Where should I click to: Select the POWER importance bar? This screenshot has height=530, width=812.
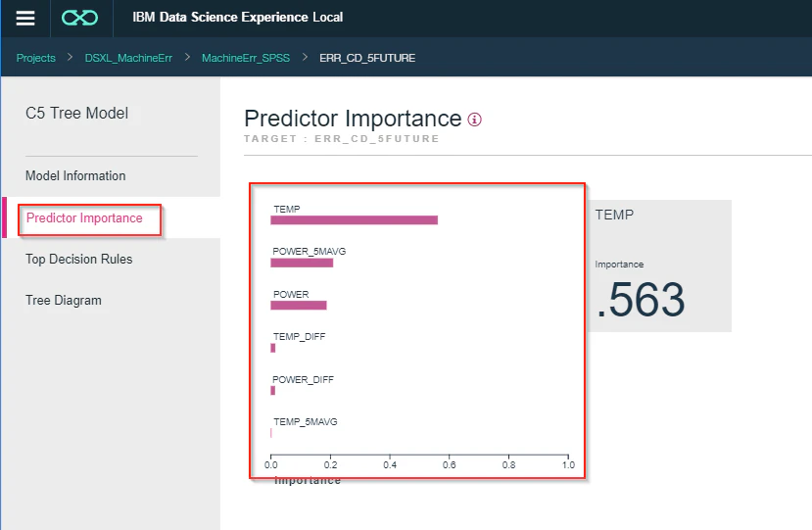click(299, 305)
